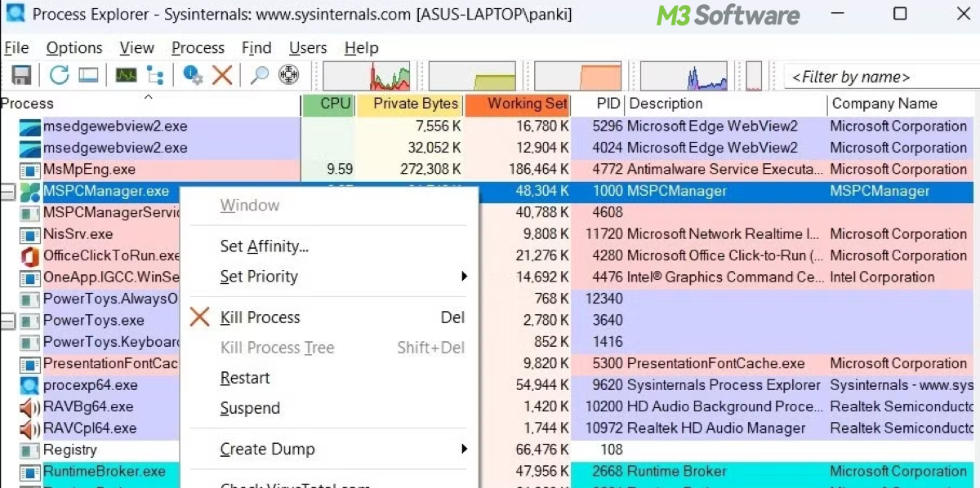
Task: Click the NisSrv.exe process icon
Action: click(30, 234)
